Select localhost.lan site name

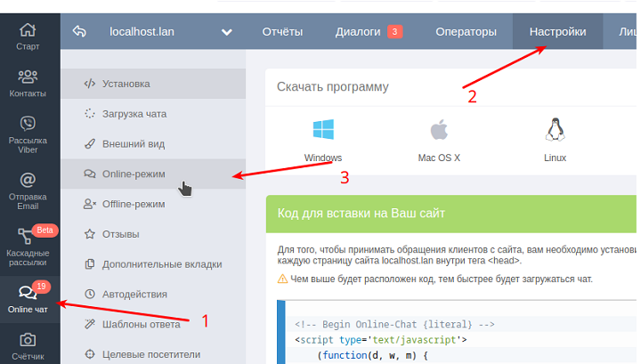click(142, 31)
